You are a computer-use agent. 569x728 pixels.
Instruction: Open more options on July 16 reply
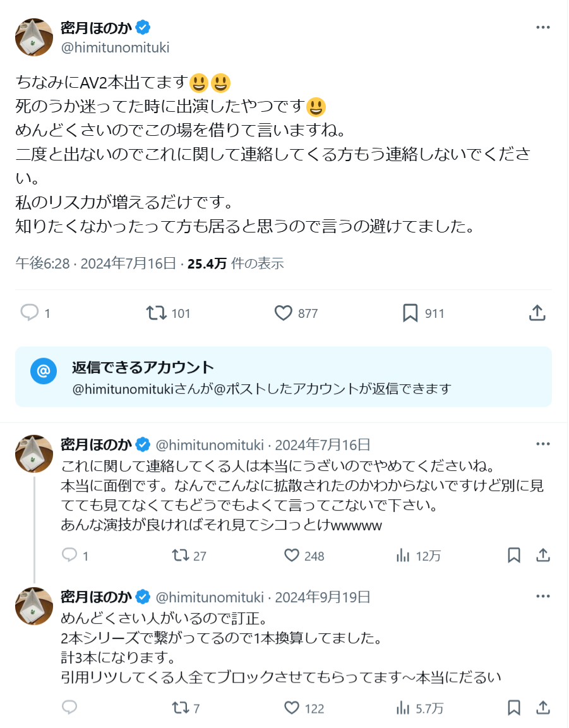coord(542,444)
